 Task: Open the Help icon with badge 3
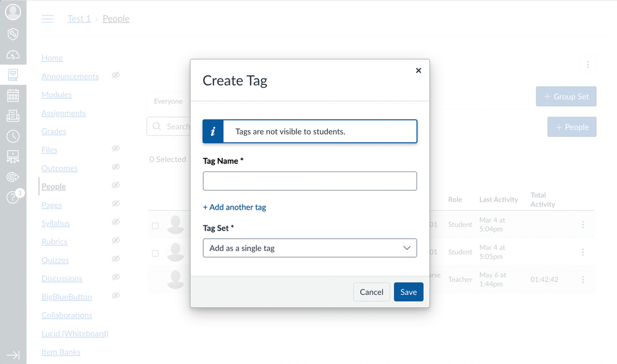13,197
